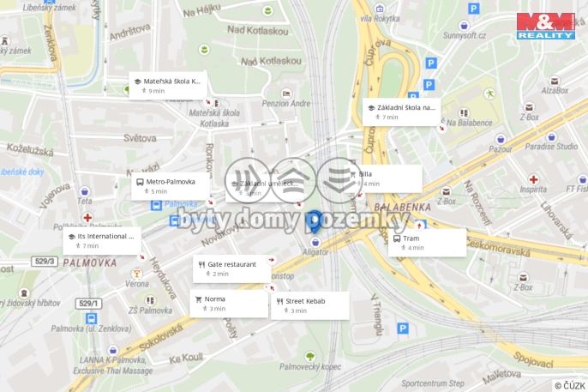Click the blue property location pin
Viewport: 588px width, 392px height.
click(x=315, y=221)
